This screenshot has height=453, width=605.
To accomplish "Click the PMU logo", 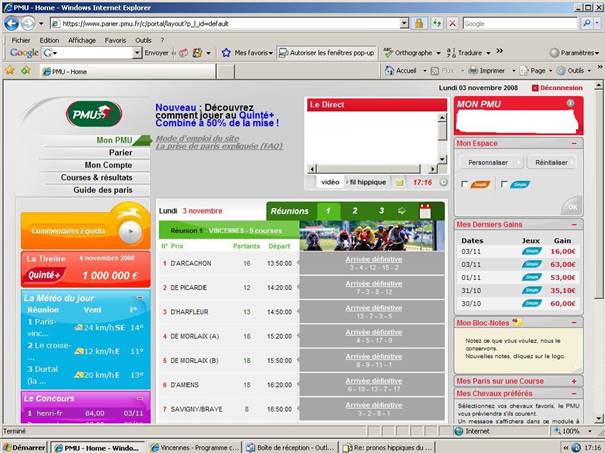I will [x=94, y=114].
